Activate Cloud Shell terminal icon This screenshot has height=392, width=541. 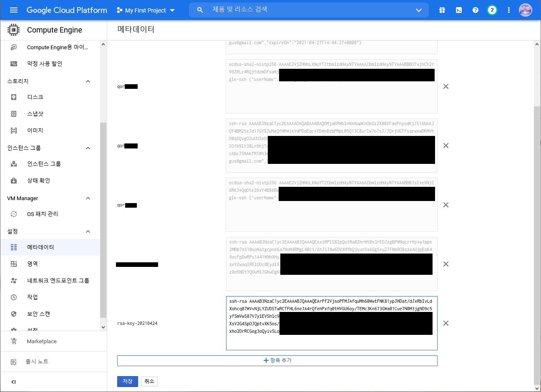tap(459, 10)
